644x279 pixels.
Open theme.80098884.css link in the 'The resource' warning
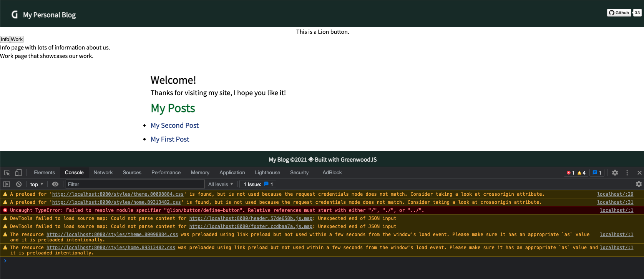pyautogui.click(x=112, y=234)
